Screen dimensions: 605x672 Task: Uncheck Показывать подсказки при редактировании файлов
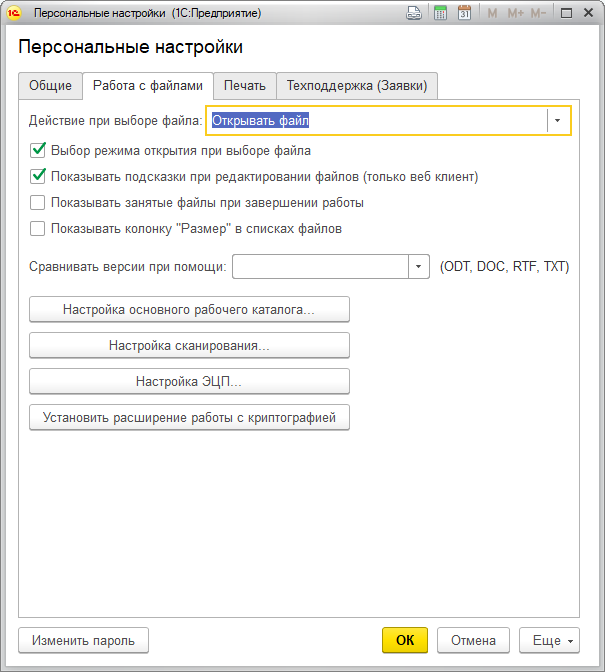(x=38, y=177)
